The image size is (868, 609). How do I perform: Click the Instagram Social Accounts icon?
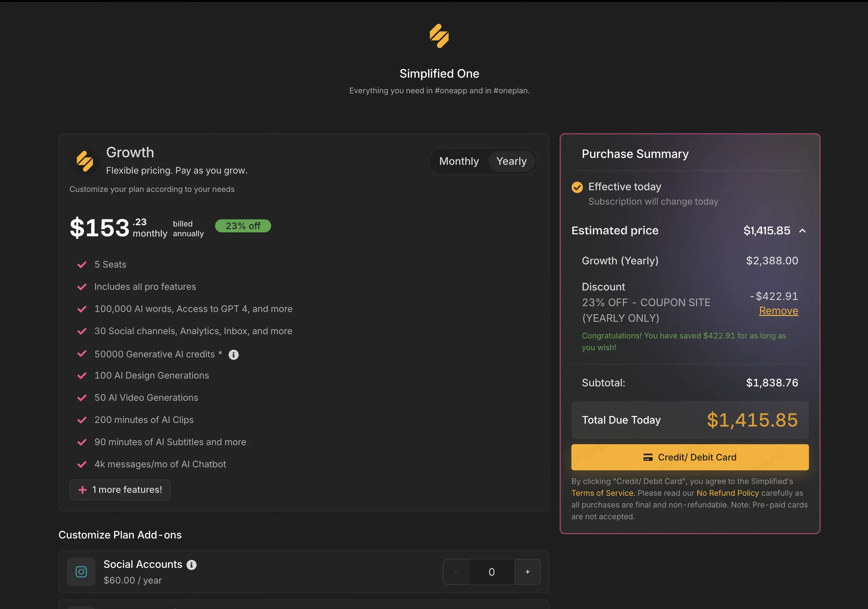[x=81, y=571]
